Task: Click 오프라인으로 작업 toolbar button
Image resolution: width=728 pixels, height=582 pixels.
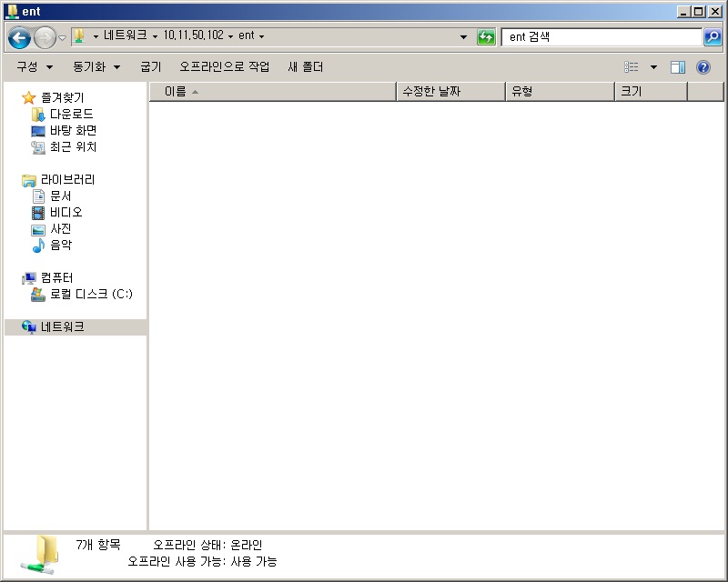Action: 224,66
